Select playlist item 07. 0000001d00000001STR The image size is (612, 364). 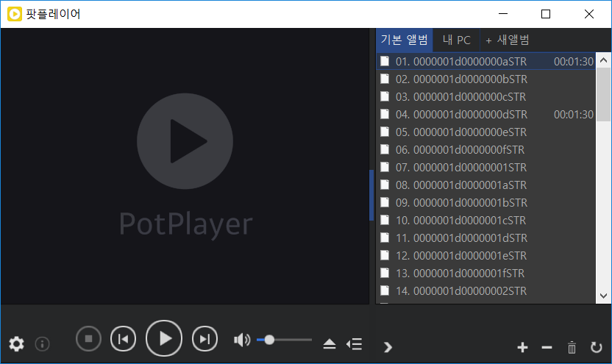(486, 168)
